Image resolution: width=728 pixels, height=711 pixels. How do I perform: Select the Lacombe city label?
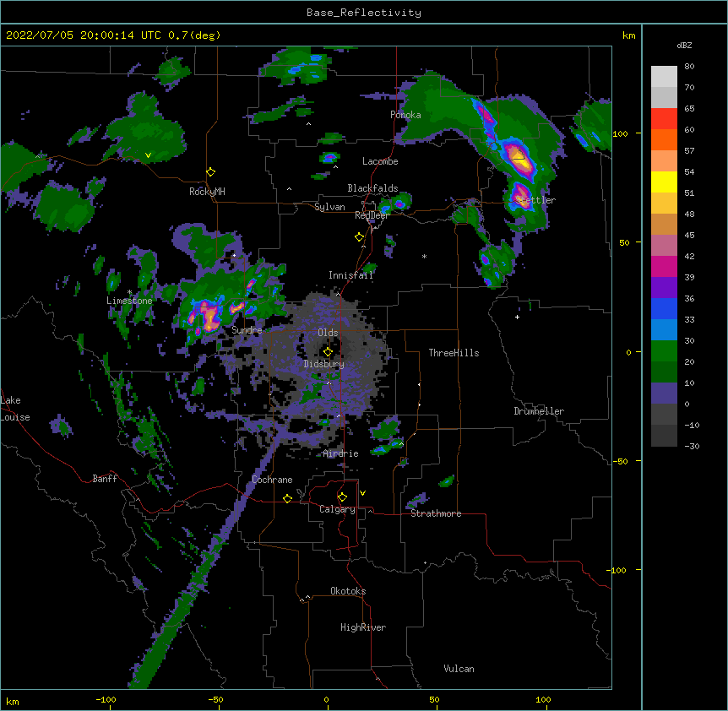coord(380,161)
